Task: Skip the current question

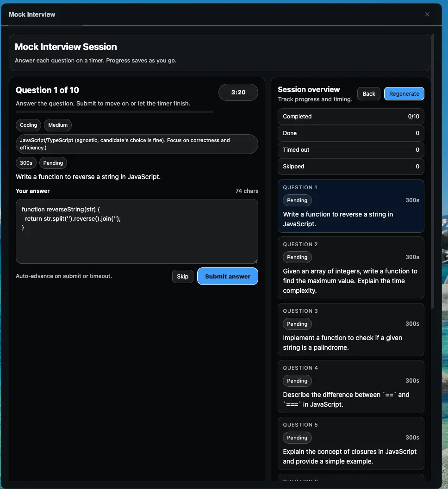Action: coord(182,276)
